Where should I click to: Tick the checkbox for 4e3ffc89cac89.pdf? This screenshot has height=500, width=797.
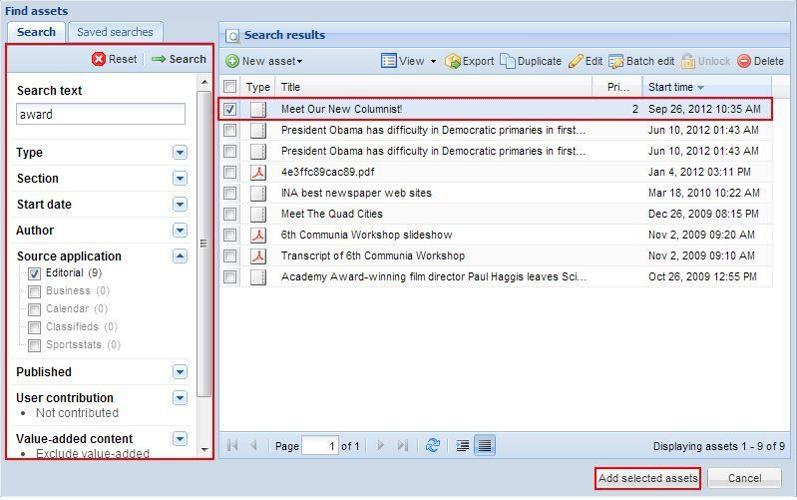tap(231, 172)
